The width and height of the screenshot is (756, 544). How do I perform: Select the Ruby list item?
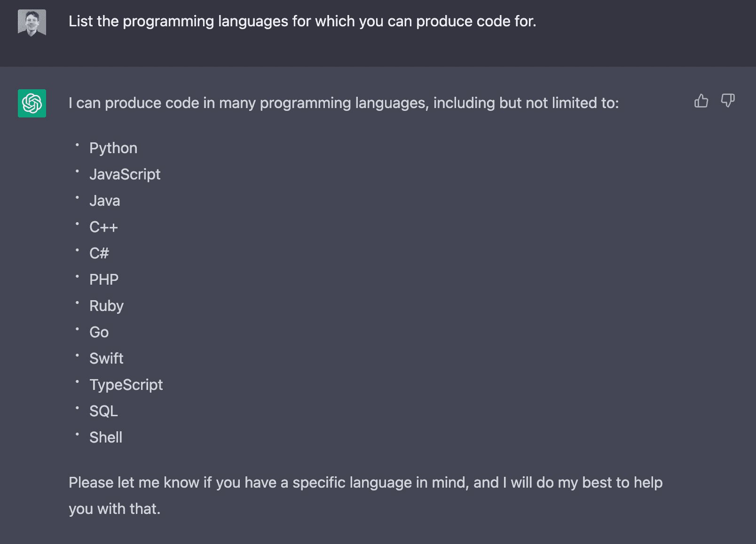pyautogui.click(x=107, y=306)
